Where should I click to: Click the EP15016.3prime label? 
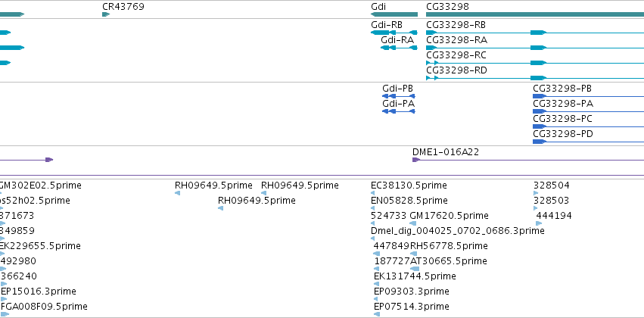[x=39, y=291]
